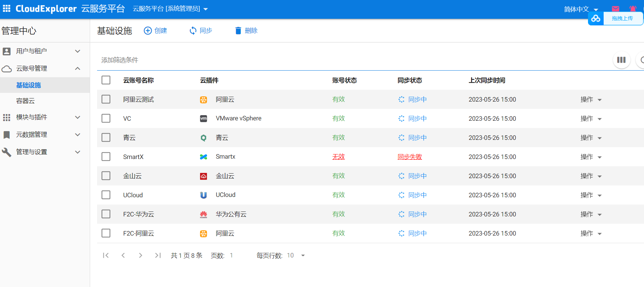Click the 金山云 plugin icon

(x=204, y=176)
